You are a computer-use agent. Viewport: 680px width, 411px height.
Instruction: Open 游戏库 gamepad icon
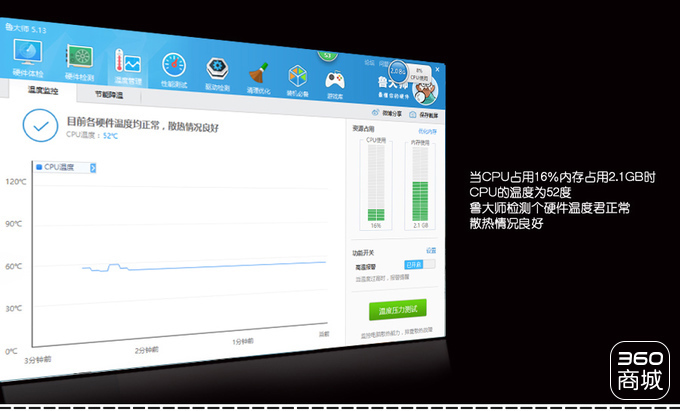click(x=335, y=80)
